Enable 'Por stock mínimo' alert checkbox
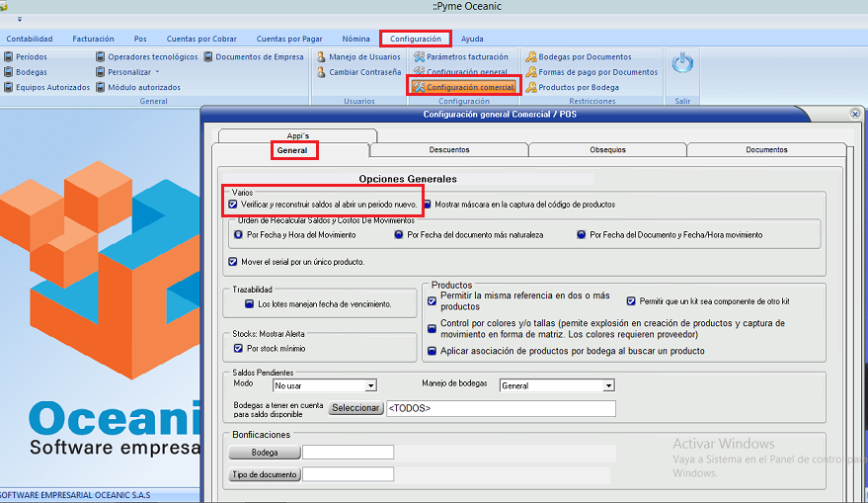The height and width of the screenshot is (503, 868). [238, 348]
